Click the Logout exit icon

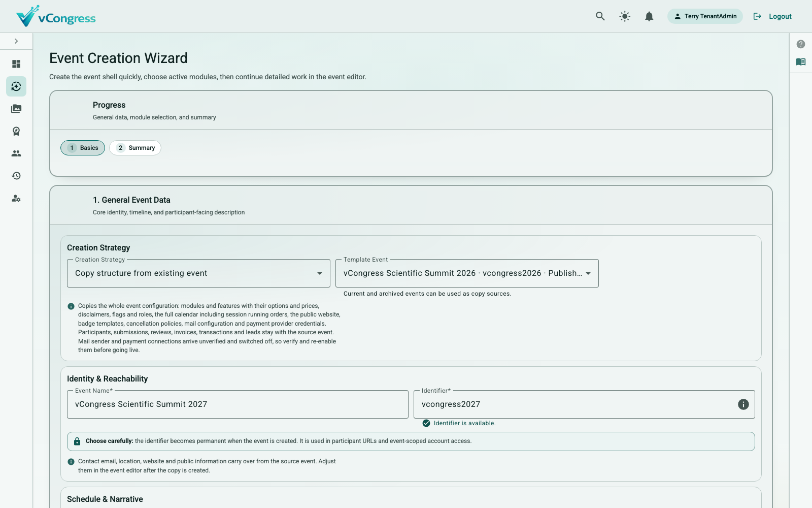(757, 16)
